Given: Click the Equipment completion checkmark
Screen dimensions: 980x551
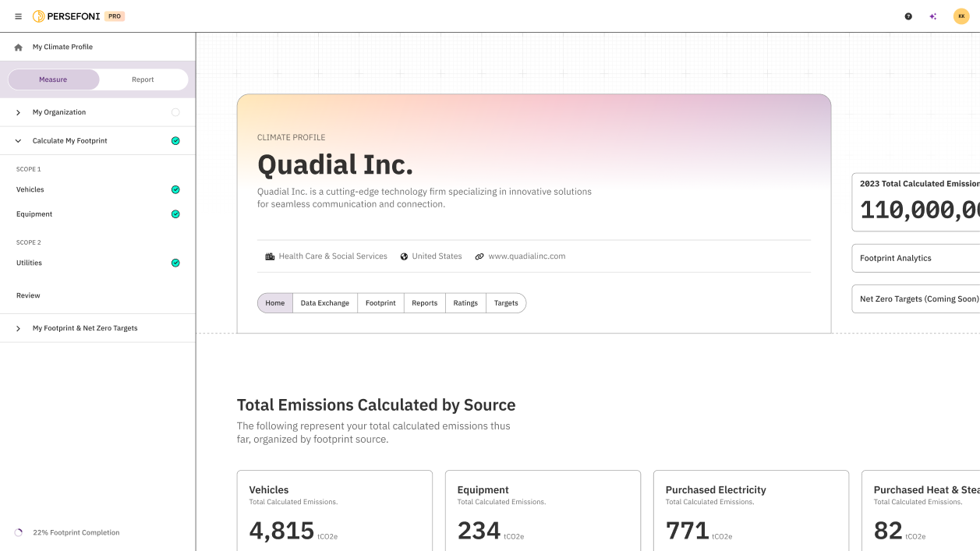Looking at the screenshot, I should tap(175, 214).
